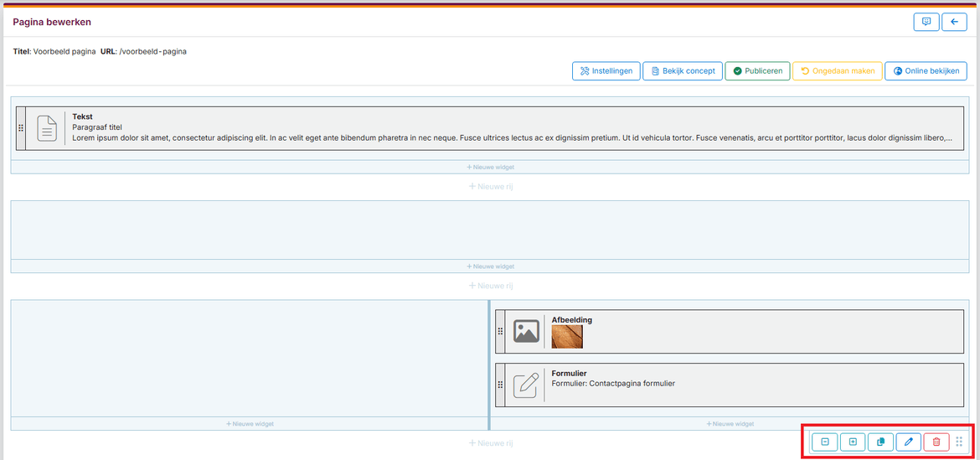Screen dimensions: 980x460
Task: Edit the row using the pencil icon
Action: pos(908,442)
